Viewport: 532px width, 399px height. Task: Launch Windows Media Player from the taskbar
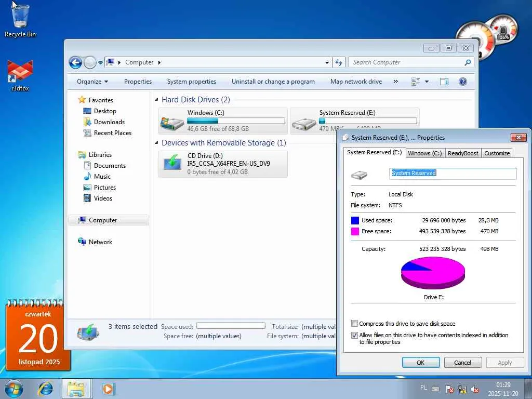108,389
